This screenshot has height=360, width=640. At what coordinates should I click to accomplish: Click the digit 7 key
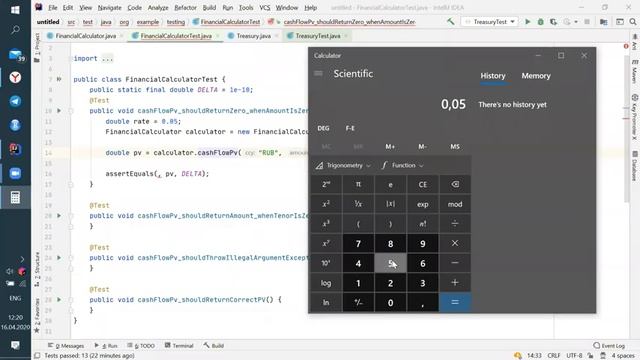click(x=358, y=243)
